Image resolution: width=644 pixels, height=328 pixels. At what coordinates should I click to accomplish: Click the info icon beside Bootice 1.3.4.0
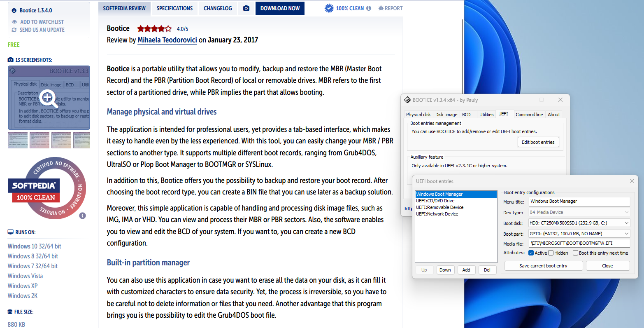[14, 10]
